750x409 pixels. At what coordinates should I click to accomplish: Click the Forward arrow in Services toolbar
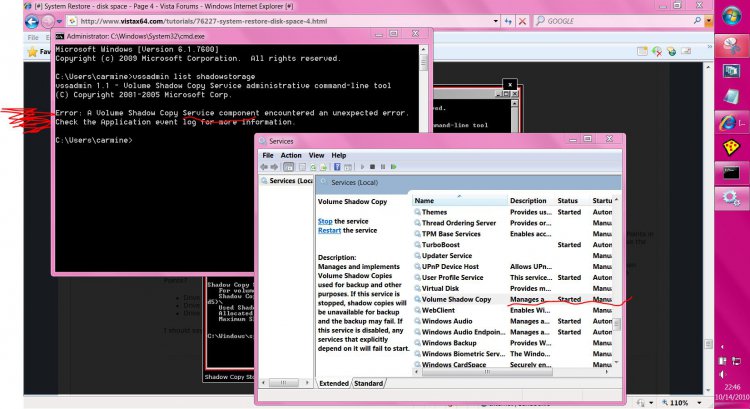click(274, 166)
